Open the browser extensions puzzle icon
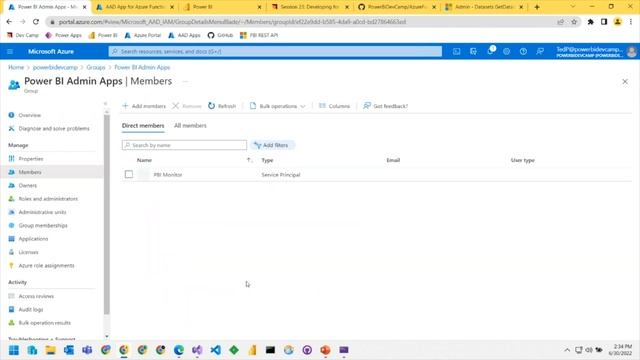 (590, 22)
